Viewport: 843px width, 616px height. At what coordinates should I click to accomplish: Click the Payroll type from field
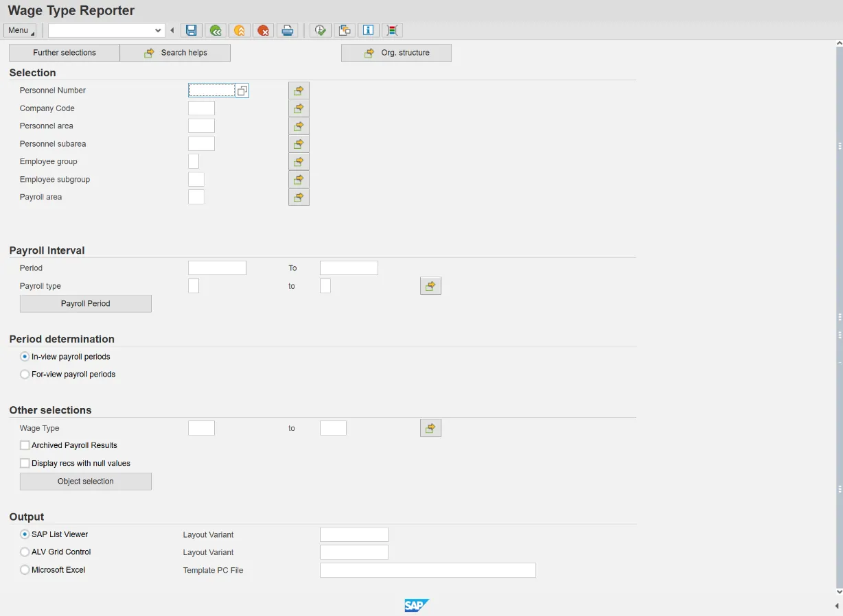(194, 286)
